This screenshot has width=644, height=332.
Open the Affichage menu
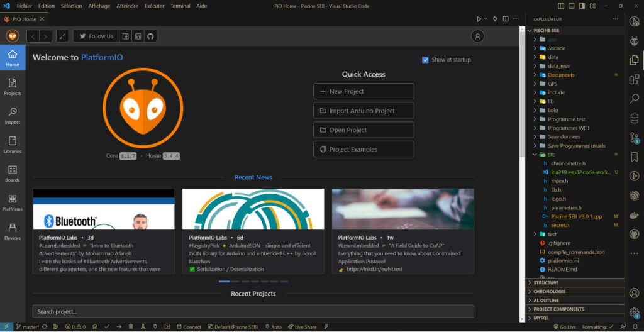(x=99, y=6)
